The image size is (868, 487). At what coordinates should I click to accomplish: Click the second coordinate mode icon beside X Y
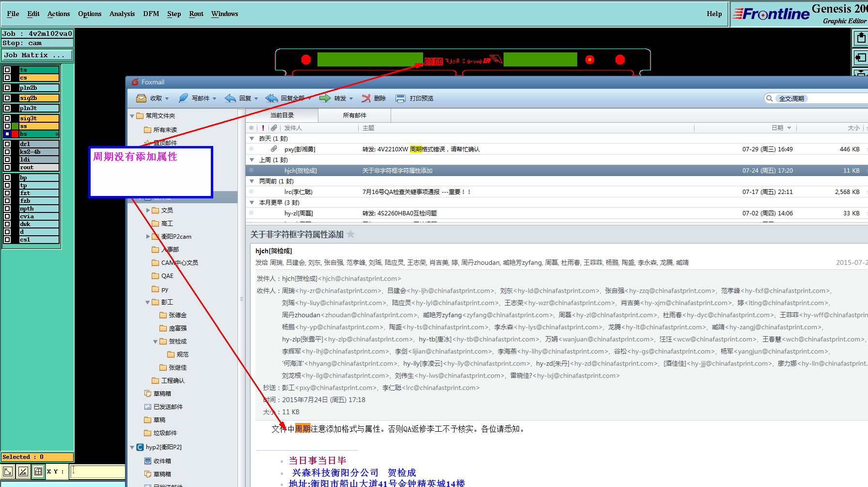(23, 471)
